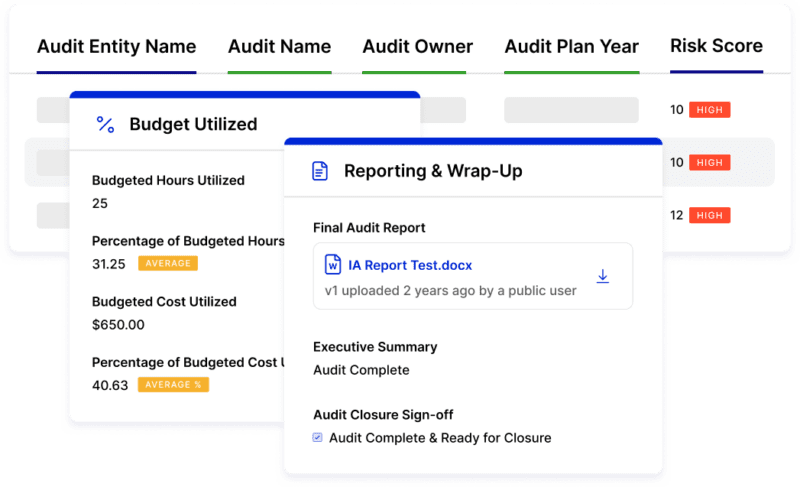Screen dimensions: 800x487
Task: Select the risk score value 12
Action: [x=677, y=215]
